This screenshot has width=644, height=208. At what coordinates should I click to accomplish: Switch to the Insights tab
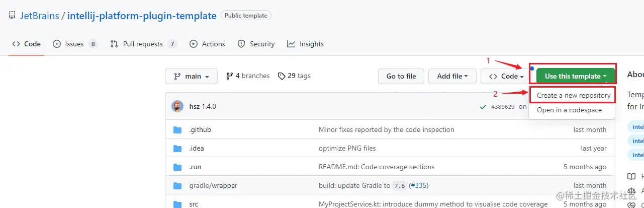(305, 44)
